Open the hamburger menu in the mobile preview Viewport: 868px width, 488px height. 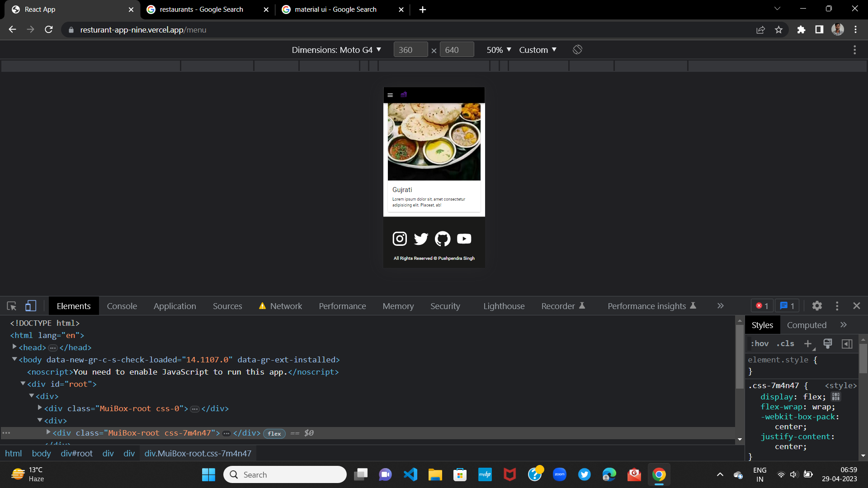point(390,95)
